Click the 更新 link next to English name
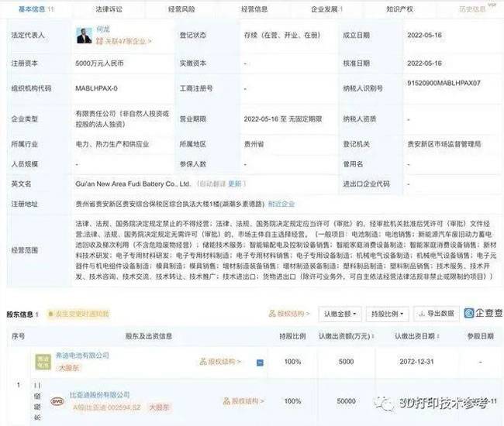 (x=235, y=184)
